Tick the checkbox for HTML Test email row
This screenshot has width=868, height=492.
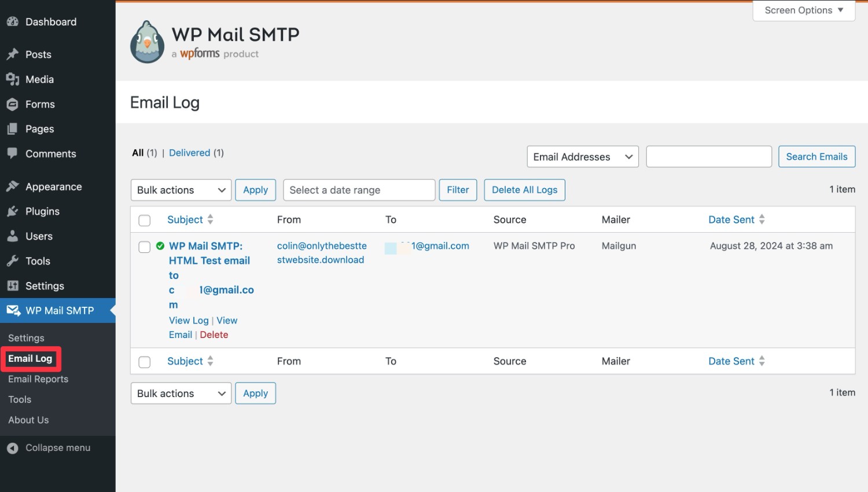(145, 247)
